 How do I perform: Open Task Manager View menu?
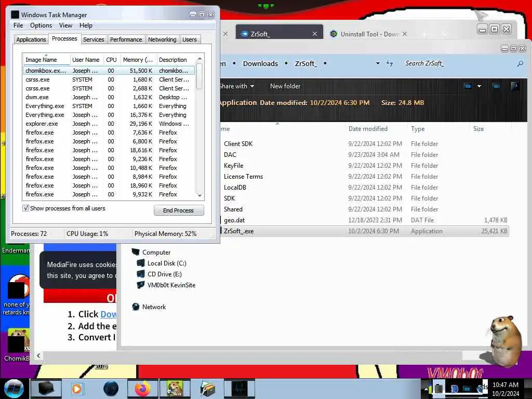(x=65, y=25)
